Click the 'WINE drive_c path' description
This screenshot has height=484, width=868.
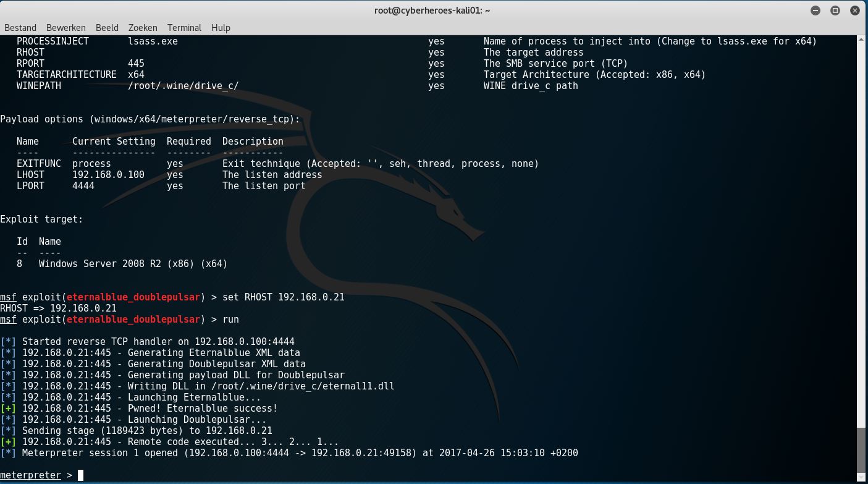coord(531,86)
